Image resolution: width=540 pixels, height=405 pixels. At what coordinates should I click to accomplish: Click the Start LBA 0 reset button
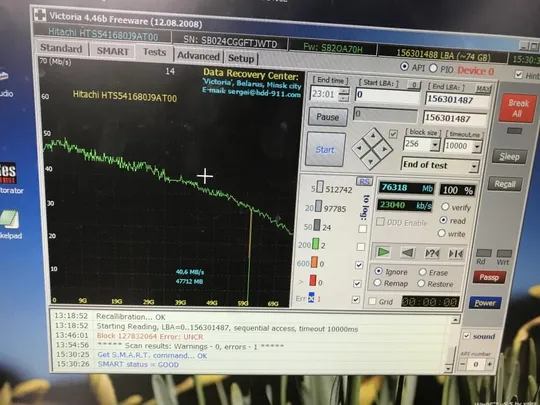tap(414, 85)
